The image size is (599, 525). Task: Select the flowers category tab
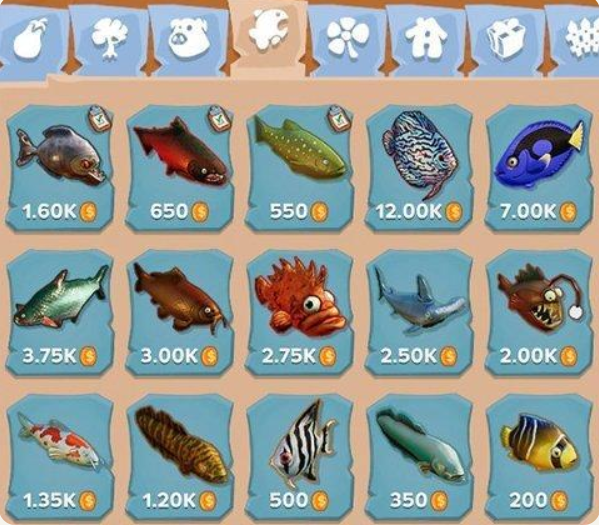point(348,38)
